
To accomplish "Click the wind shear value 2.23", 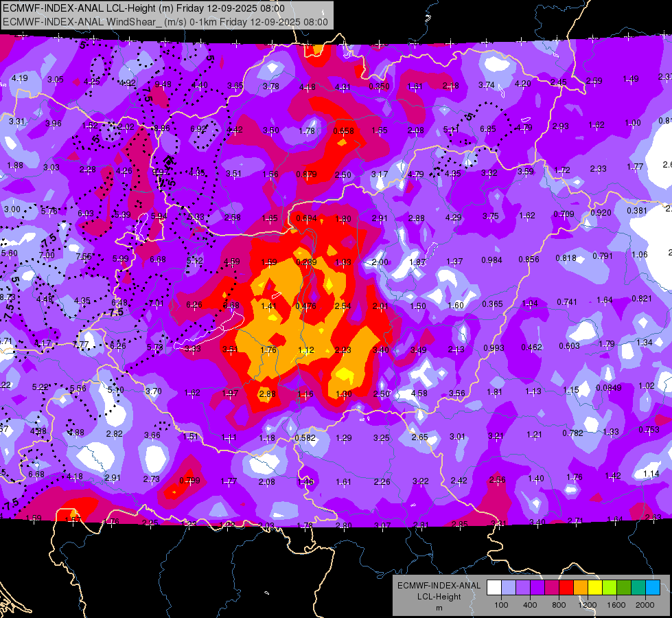I will pyautogui.click(x=343, y=350).
